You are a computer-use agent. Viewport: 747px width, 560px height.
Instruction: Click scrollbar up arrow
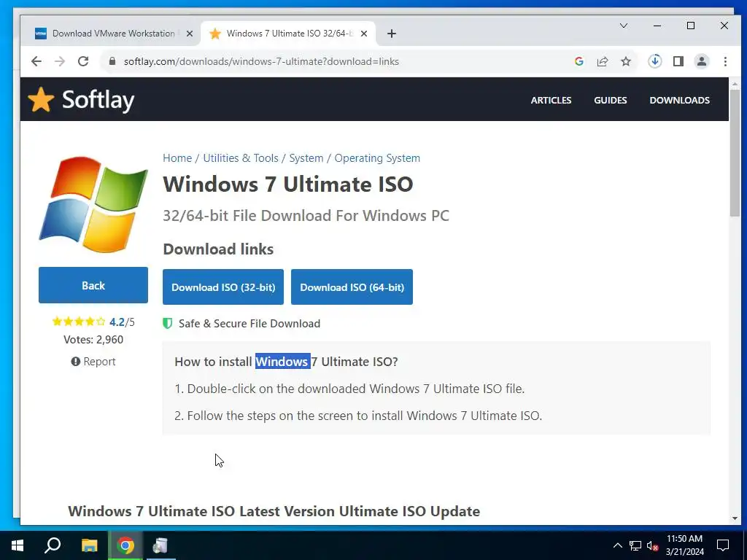[735, 83]
